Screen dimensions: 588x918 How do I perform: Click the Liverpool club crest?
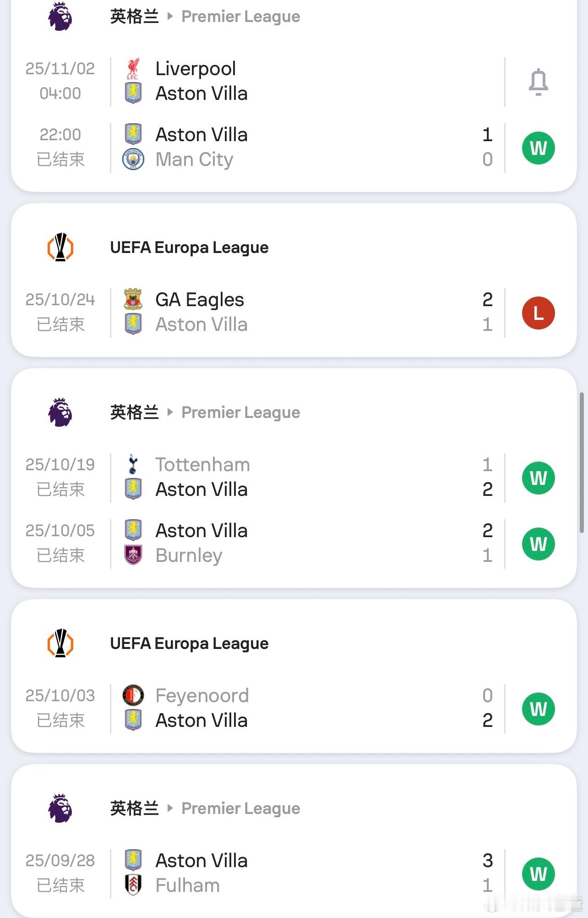[133, 68]
